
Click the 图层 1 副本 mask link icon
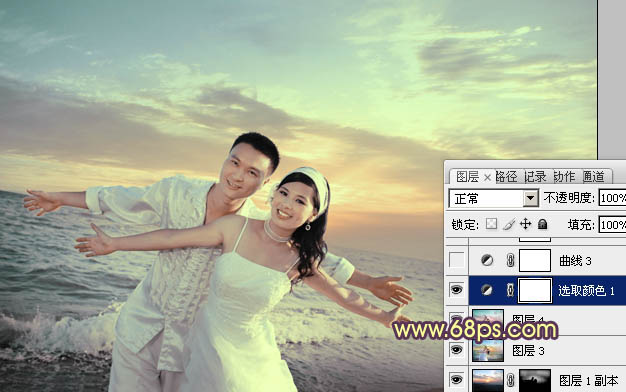click(x=510, y=380)
